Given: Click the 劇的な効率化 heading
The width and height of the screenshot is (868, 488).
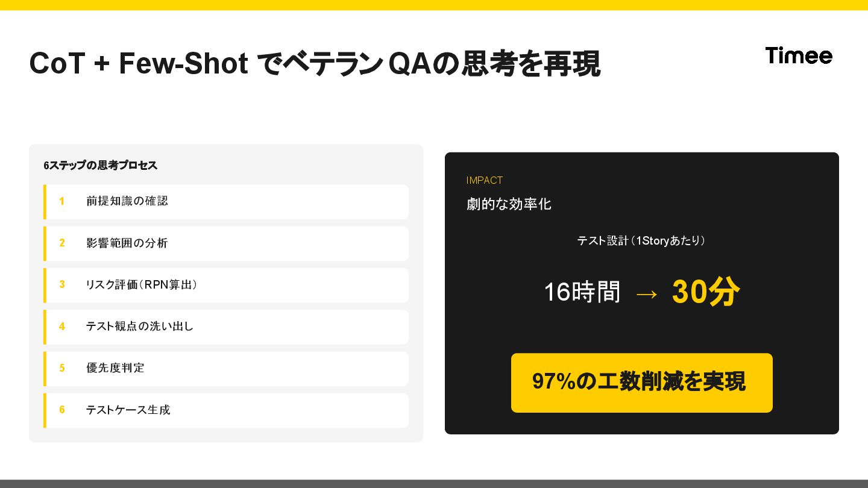Looking at the screenshot, I should point(509,204).
